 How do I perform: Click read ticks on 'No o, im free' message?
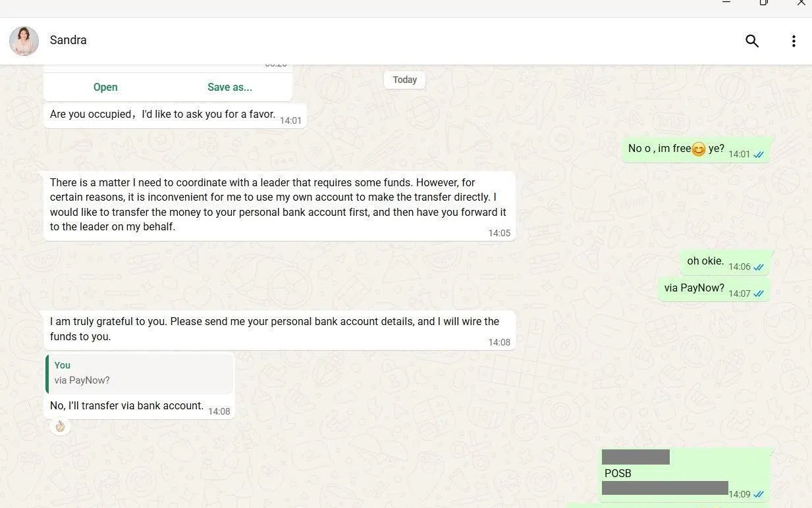(759, 155)
